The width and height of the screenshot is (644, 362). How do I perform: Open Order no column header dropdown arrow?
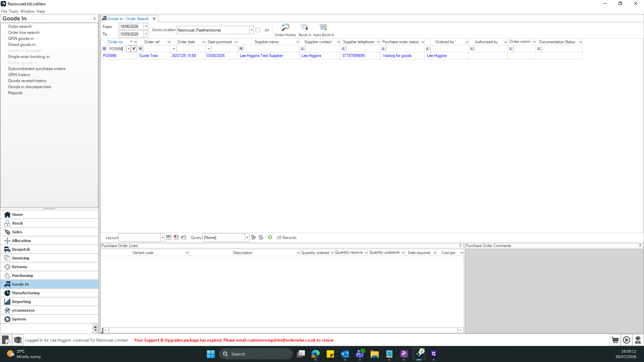click(x=131, y=42)
